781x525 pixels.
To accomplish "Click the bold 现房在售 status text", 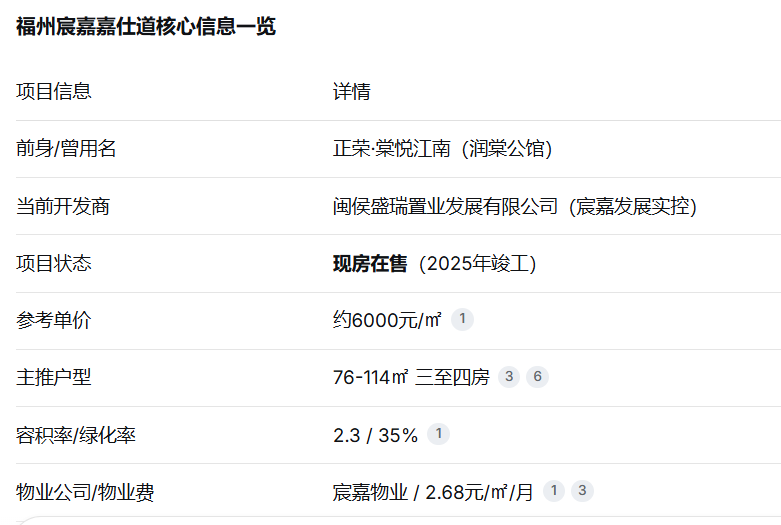I will (x=370, y=263).
